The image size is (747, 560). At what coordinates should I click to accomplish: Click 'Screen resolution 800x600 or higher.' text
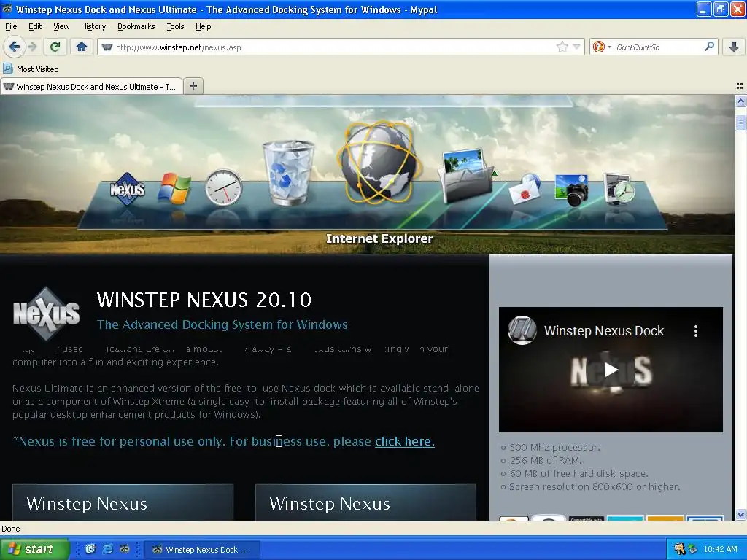click(x=595, y=486)
